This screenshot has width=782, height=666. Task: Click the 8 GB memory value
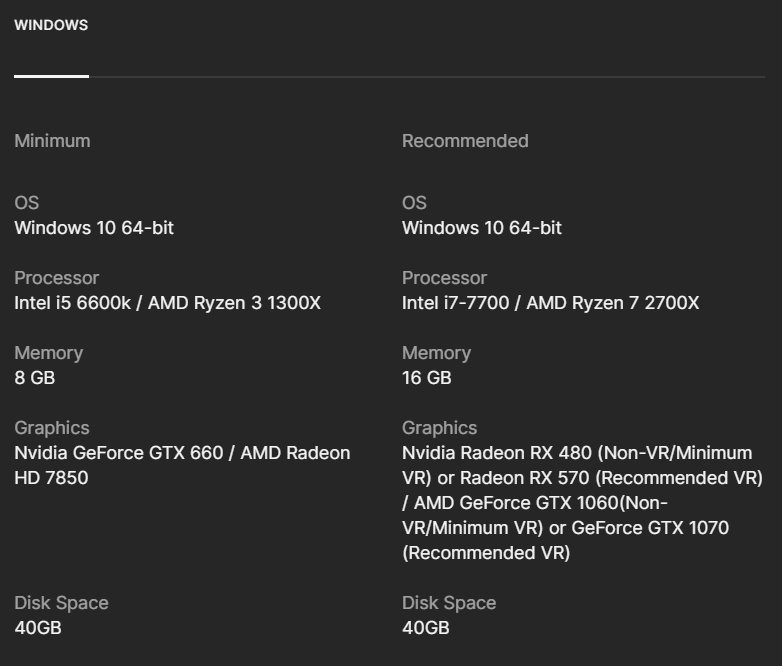[x=35, y=378]
